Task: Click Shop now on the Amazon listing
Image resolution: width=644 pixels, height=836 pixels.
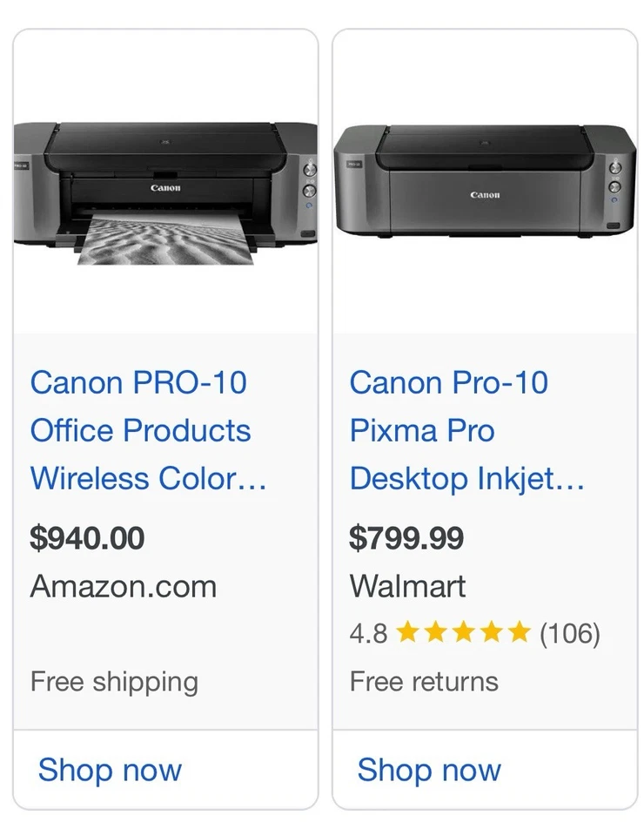Action: point(110,770)
